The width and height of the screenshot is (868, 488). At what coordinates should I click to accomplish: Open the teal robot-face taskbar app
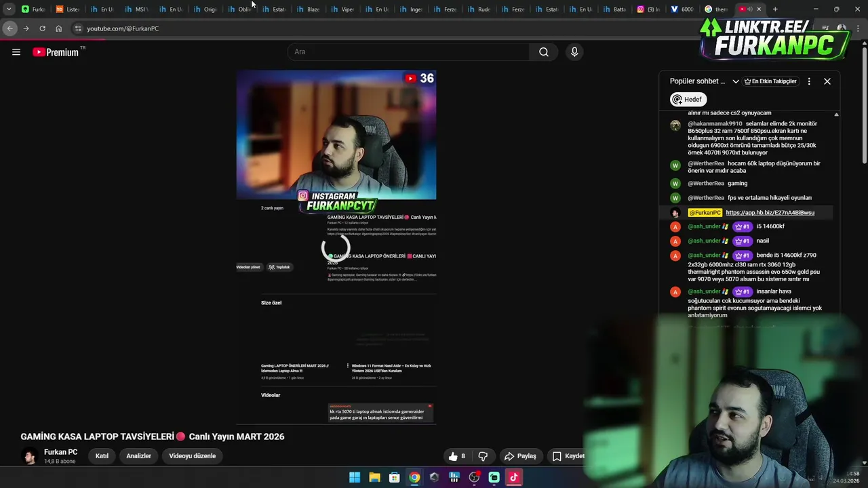pos(494,477)
